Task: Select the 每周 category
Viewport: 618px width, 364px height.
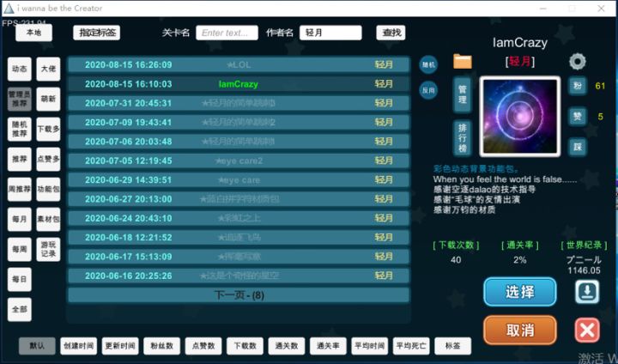Action: pyautogui.click(x=19, y=249)
